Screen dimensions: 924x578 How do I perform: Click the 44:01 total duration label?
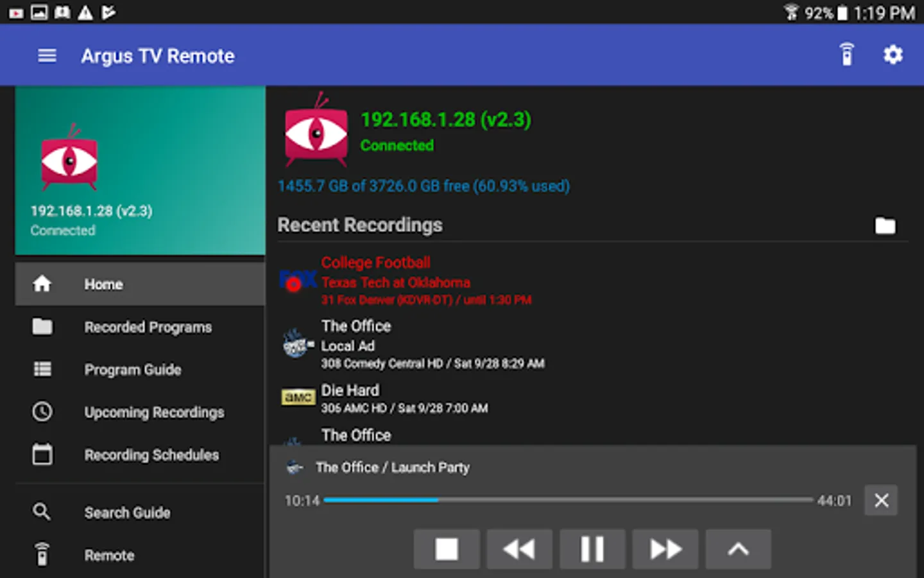pos(834,500)
